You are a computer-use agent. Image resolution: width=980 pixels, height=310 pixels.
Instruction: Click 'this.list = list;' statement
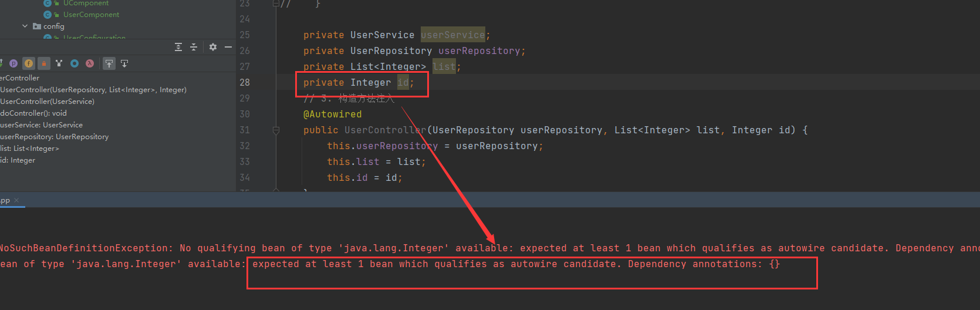point(376,162)
